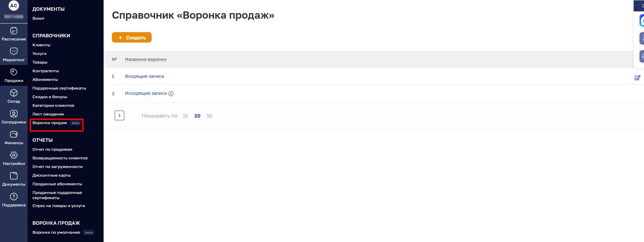Click the orange Создать button

tap(132, 37)
